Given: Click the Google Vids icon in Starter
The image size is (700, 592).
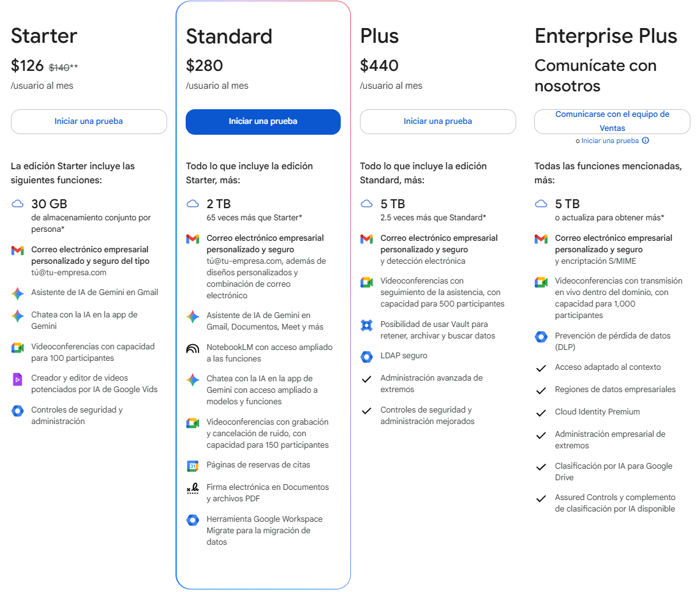Looking at the screenshot, I should coord(17,379).
